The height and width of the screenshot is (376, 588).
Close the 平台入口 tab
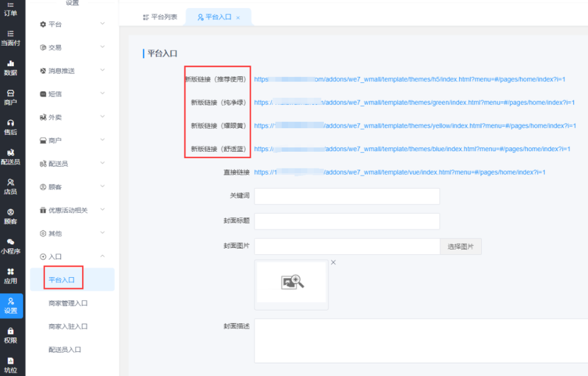click(238, 18)
